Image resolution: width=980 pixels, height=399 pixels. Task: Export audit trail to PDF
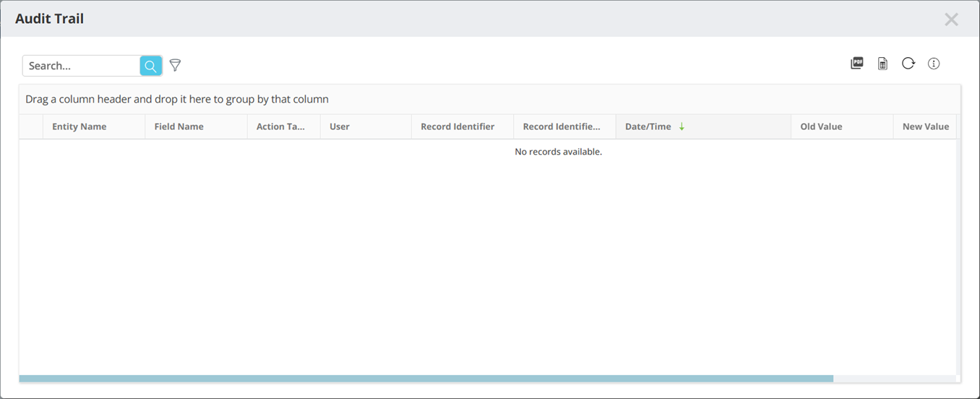857,64
